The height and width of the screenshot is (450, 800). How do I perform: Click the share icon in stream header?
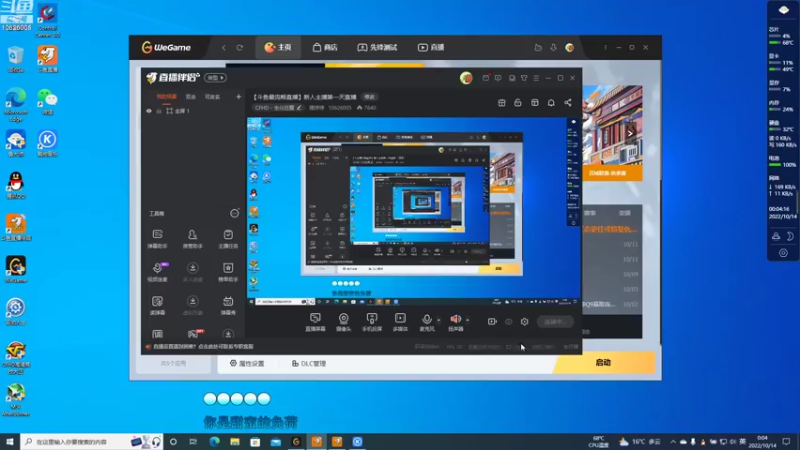[x=568, y=103]
